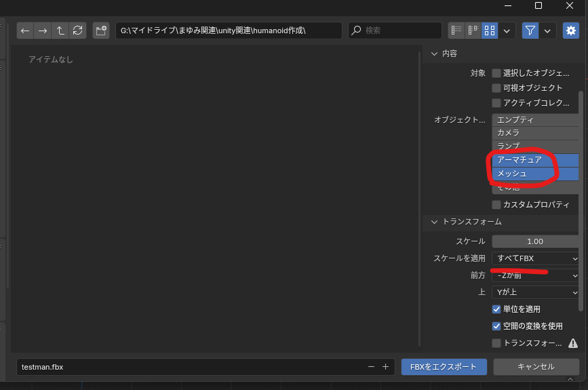The image size is (588, 390).
Task: Click the スケール value field
Action: pyautogui.click(x=534, y=241)
